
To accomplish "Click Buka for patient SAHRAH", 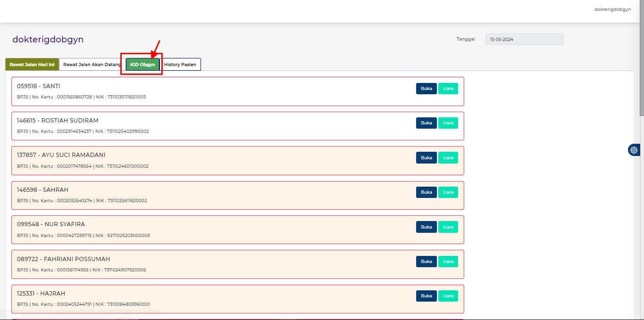I will (x=426, y=192).
